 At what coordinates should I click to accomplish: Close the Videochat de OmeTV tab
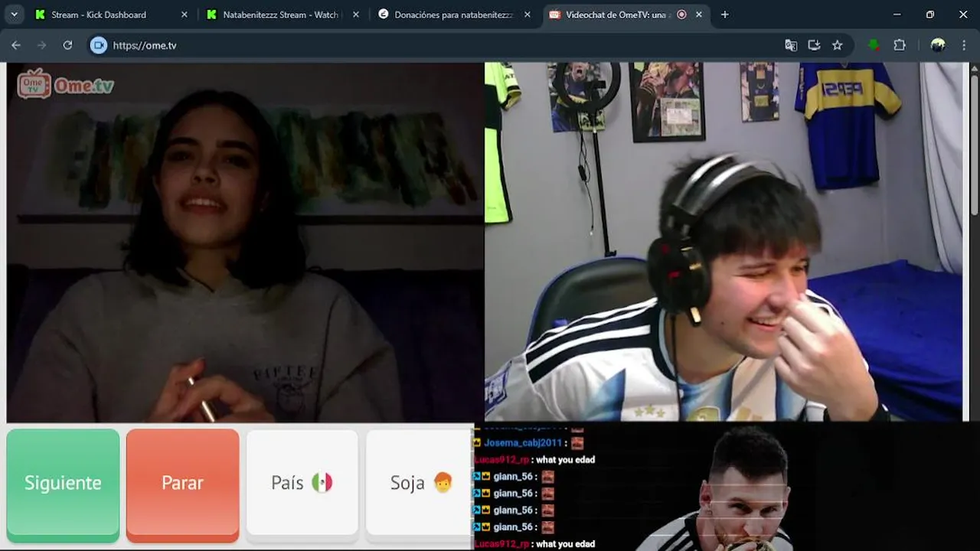(698, 15)
